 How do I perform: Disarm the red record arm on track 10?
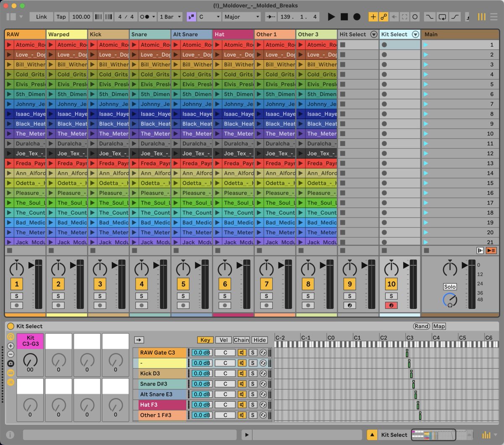pyautogui.click(x=391, y=305)
